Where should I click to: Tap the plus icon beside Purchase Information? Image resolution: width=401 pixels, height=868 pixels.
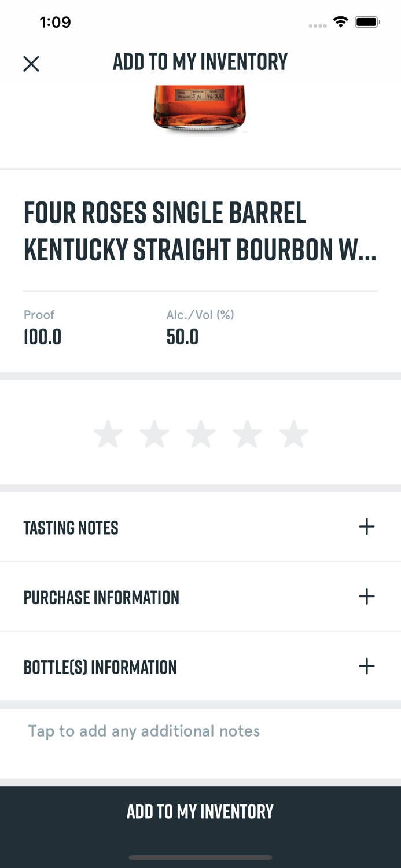[x=367, y=596]
